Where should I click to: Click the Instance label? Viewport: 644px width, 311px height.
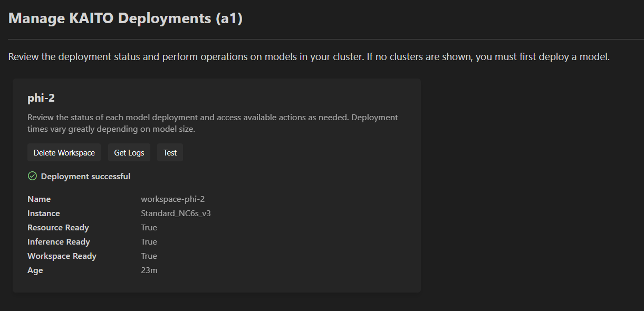pos(44,213)
